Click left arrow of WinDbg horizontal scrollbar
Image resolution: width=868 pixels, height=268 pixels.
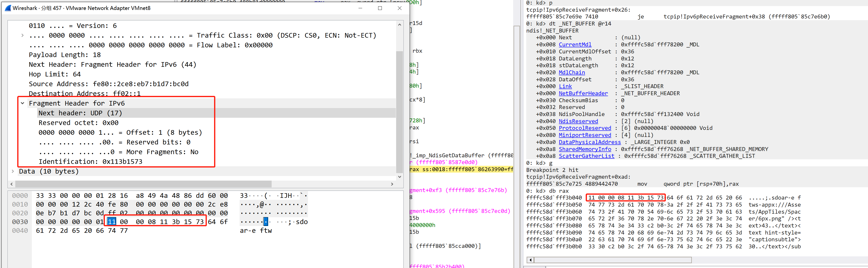pos(530,260)
